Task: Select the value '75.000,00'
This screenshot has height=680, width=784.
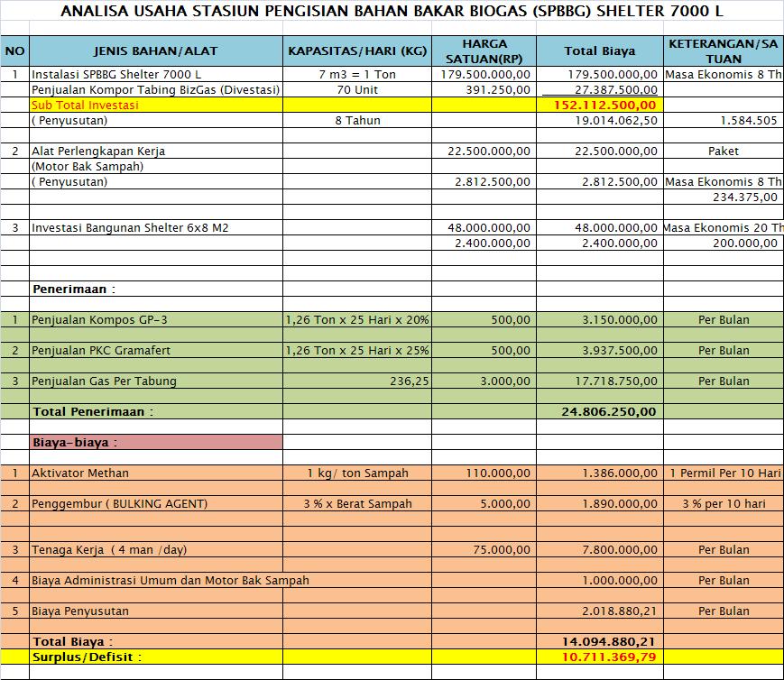Action: point(502,550)
